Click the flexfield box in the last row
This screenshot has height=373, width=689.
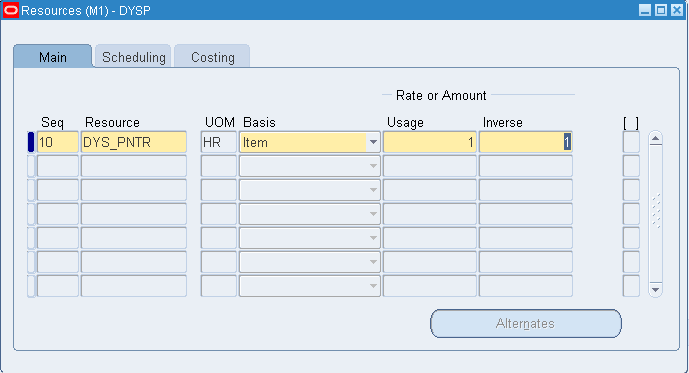631,286
